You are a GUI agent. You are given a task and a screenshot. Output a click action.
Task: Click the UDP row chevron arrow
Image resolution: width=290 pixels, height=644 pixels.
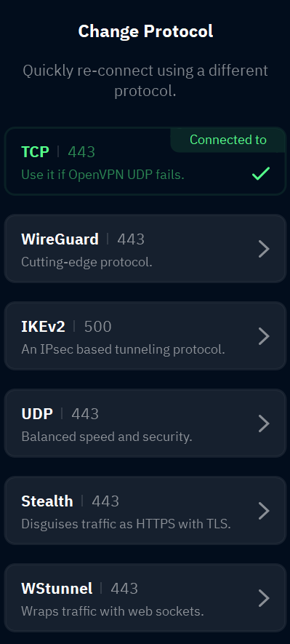click(x=264, y=424)
